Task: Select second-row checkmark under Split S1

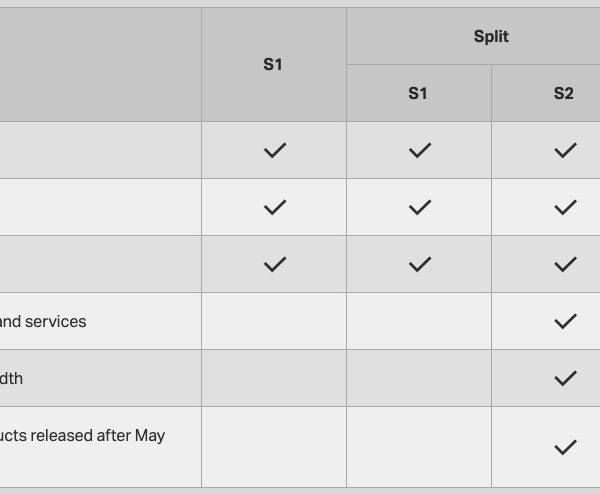Action: (x=420, y=208)
